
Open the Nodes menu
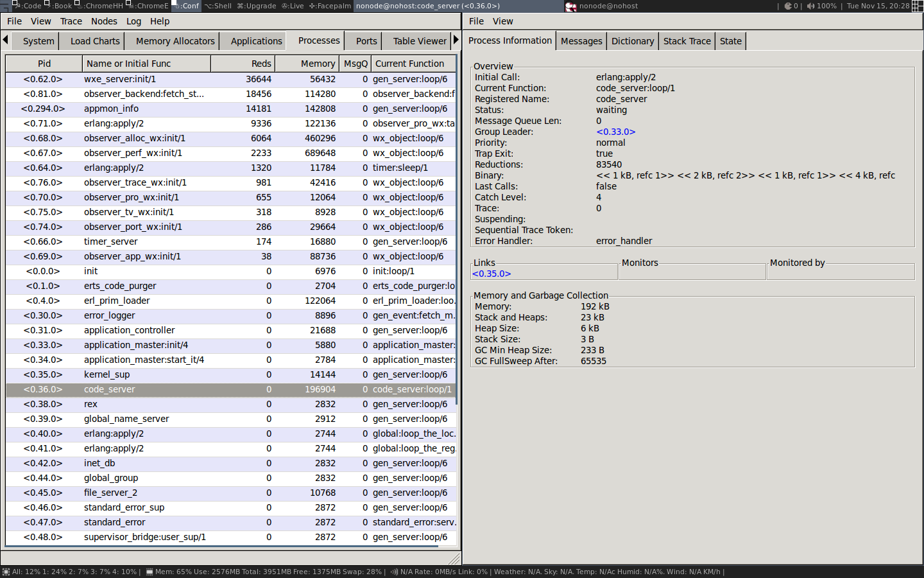tap(104, 21)
